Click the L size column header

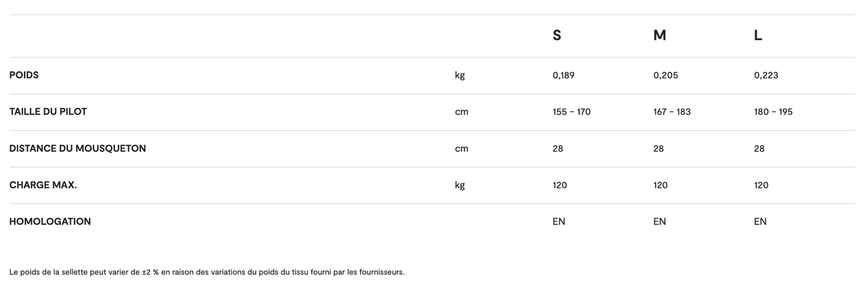758,35
